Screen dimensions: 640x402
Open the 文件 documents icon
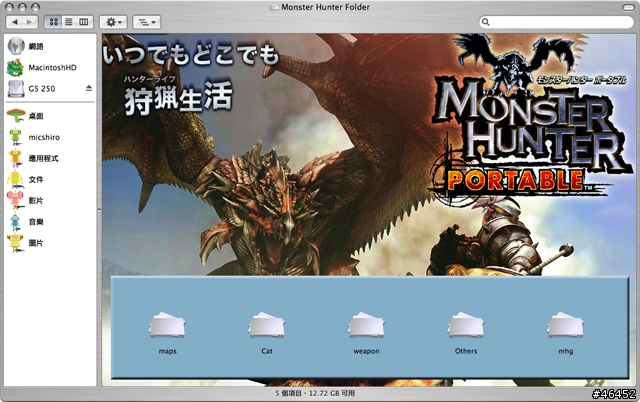[15, 180]
